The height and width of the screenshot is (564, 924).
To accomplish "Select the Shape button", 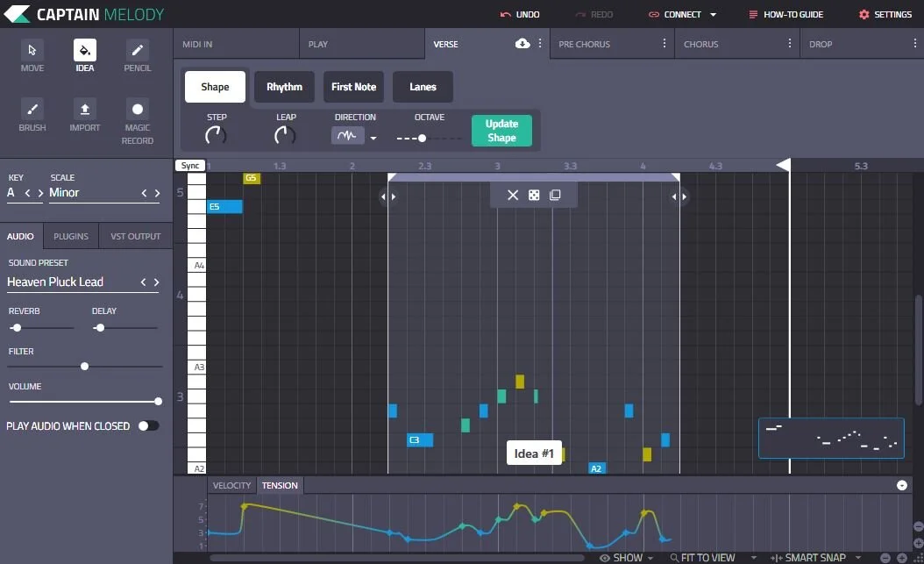I will coord(215,87).
